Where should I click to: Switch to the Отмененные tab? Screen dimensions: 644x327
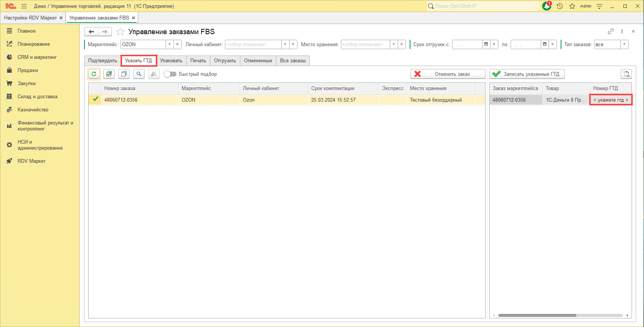pos(258,61)
